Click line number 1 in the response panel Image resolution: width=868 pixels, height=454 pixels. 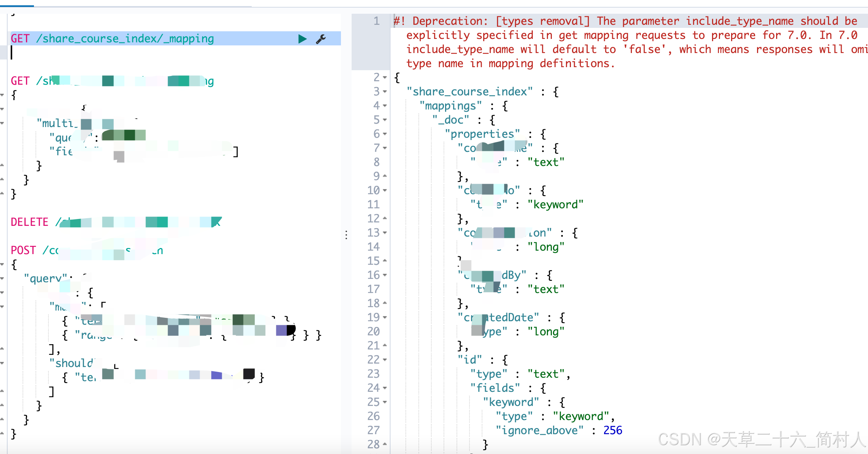coord(376,21)
